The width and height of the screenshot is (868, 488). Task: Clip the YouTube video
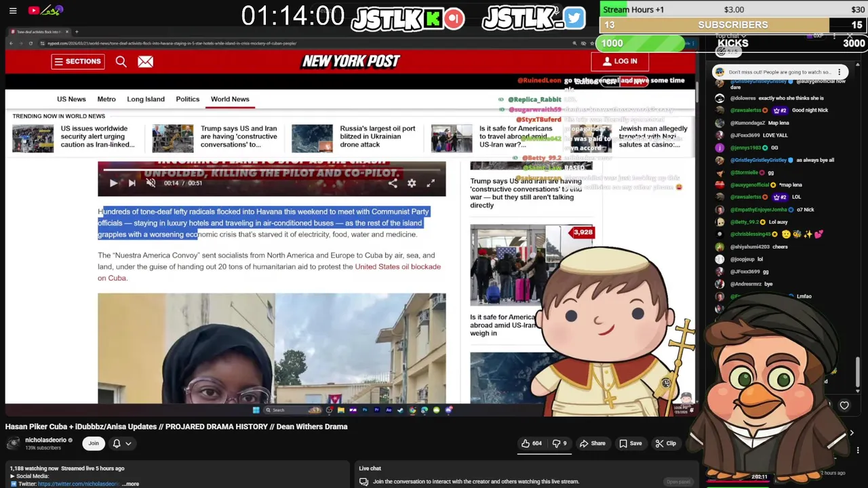(665, 443)
